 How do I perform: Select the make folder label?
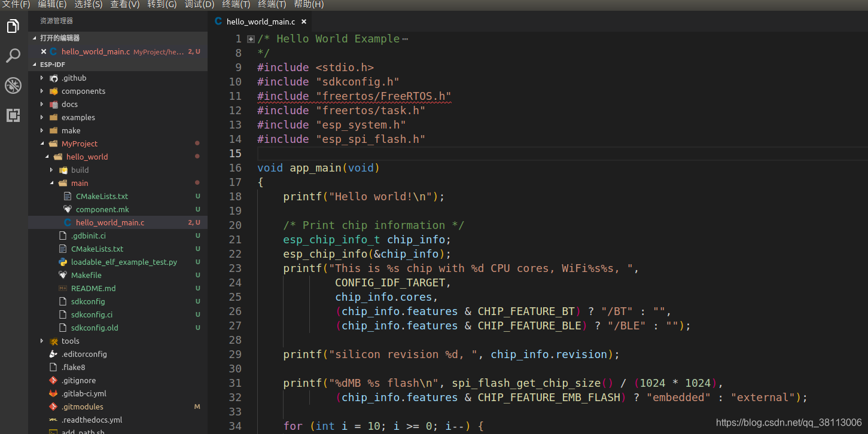click(x=71, y=131)
